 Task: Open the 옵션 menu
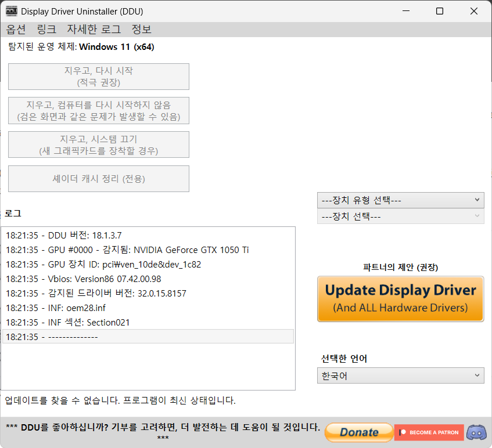click(x=16, y=30)
